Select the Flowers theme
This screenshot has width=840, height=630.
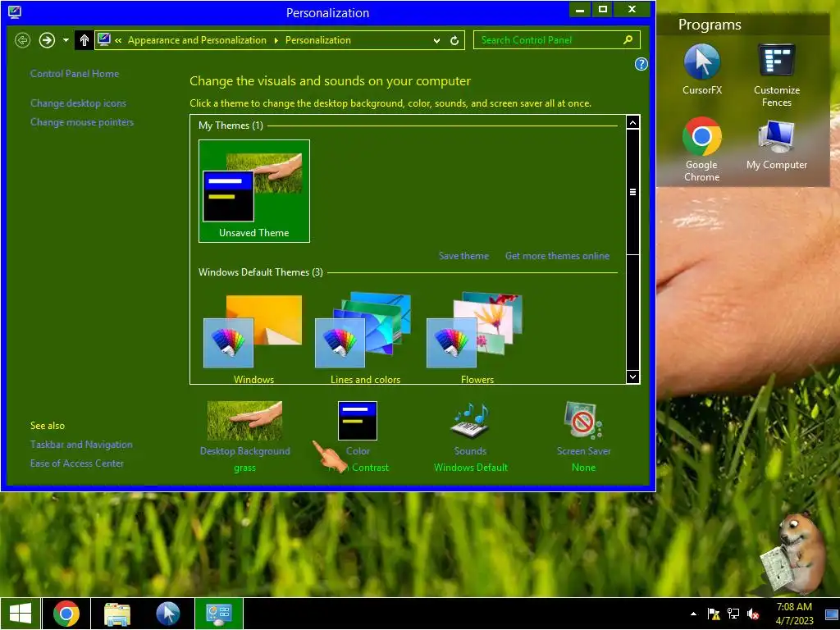tap(477, 337)
